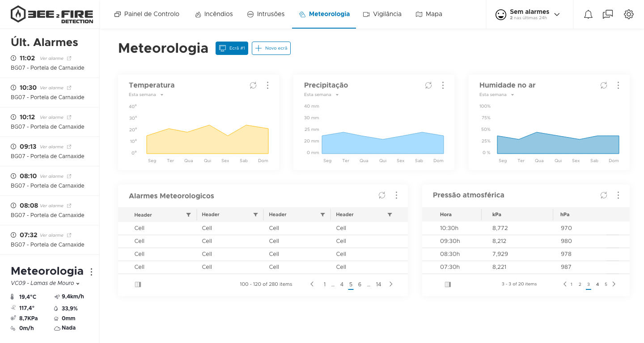Click 'Ver alarme' for 08:10 alarm
Viewport: 644px width, 343px height.
pos(52,176)
